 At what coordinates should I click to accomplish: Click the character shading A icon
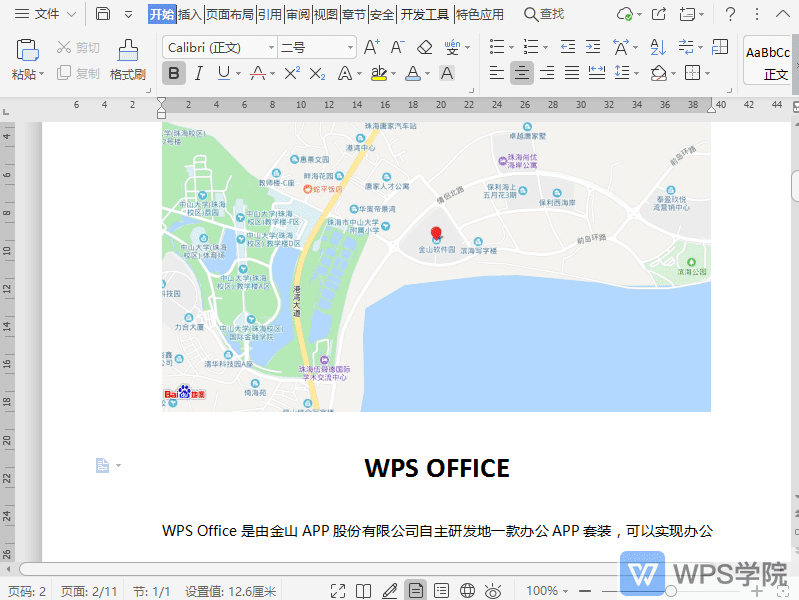[x=447, y=74]
